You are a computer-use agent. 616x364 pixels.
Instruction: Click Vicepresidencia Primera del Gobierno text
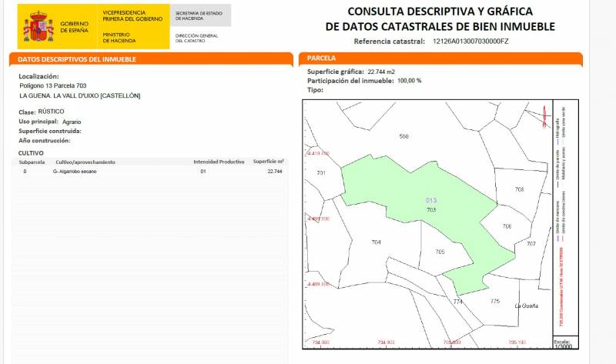click(x=132, y=15)
